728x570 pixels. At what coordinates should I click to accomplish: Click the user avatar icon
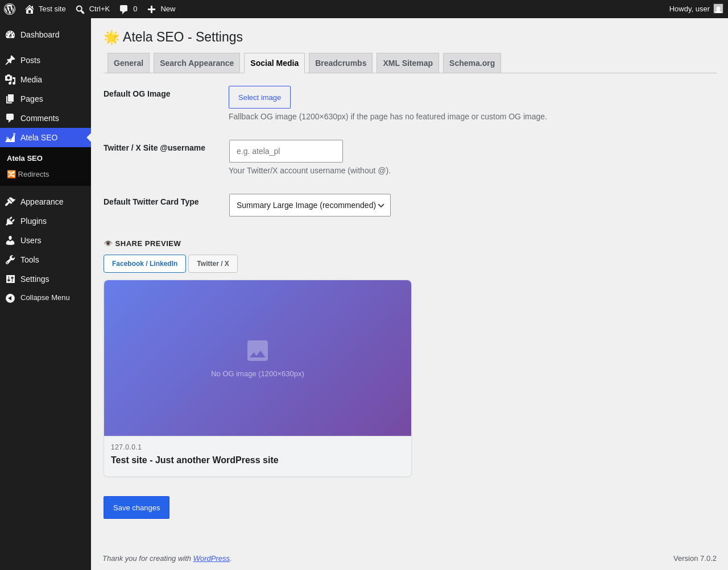click(718, 9)
